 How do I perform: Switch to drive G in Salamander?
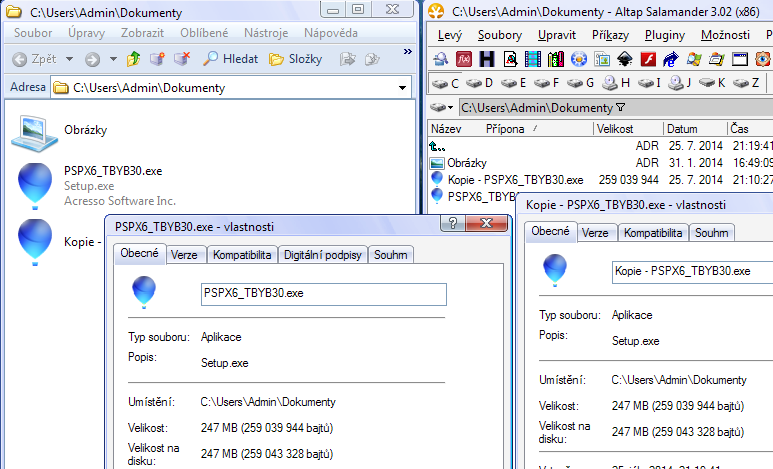(x=580, y=83)
